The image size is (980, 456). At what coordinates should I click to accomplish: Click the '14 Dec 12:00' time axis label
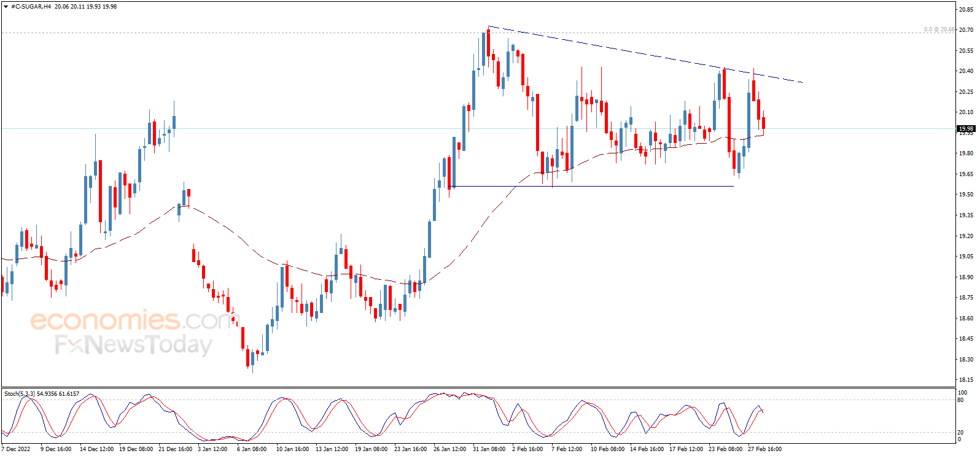point(96,449)
